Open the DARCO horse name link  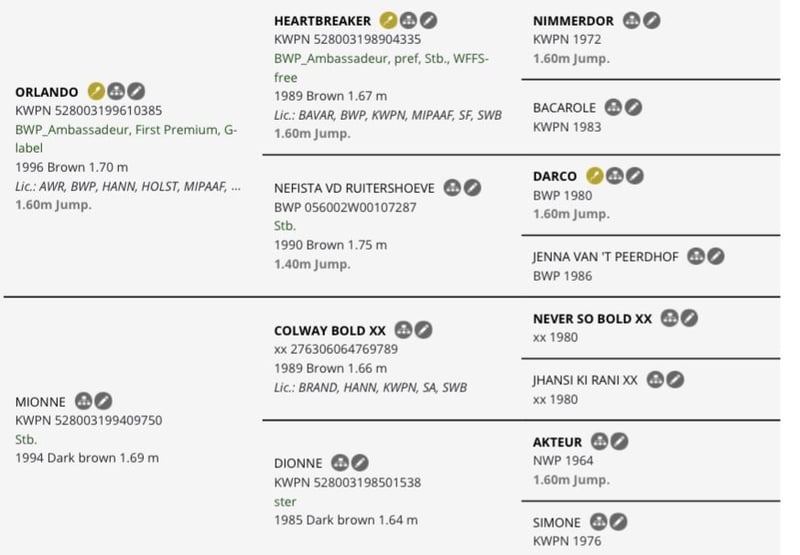click(555, 176)
